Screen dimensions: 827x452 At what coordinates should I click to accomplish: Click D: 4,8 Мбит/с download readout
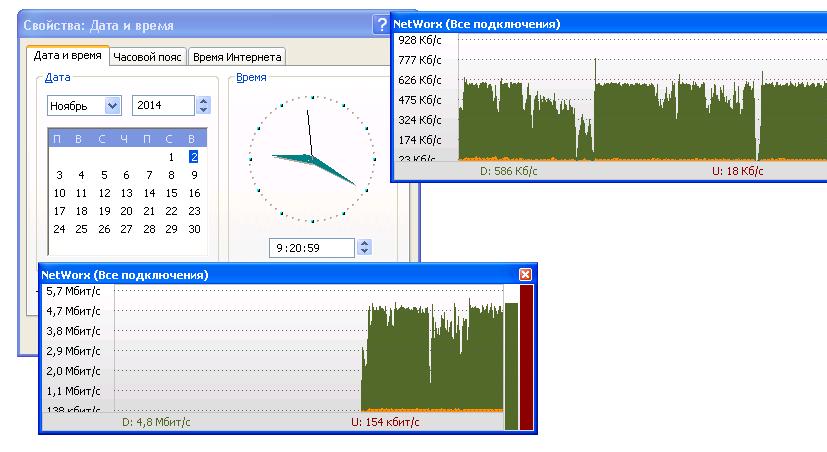pyautogui.click(x=156, y=422)
